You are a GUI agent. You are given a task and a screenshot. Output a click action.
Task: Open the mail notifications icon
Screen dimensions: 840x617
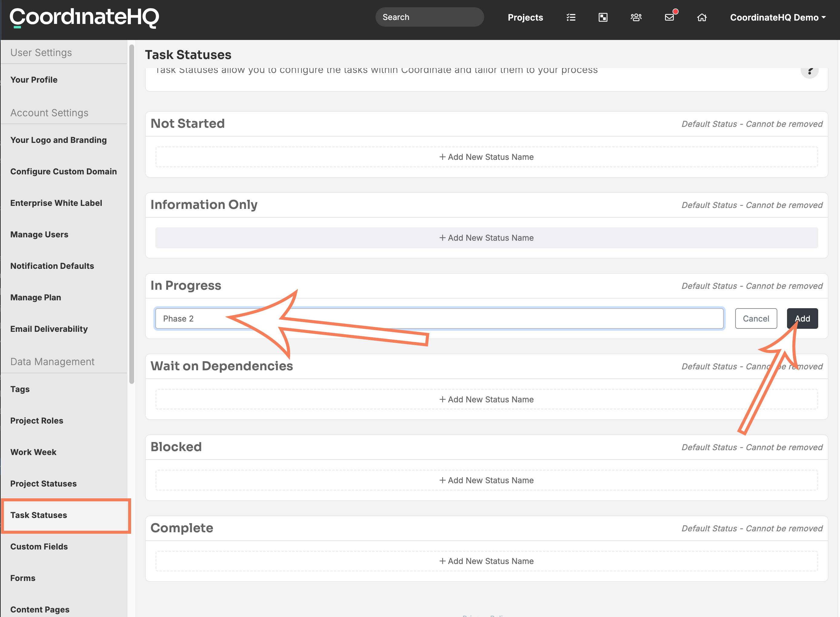670,17
